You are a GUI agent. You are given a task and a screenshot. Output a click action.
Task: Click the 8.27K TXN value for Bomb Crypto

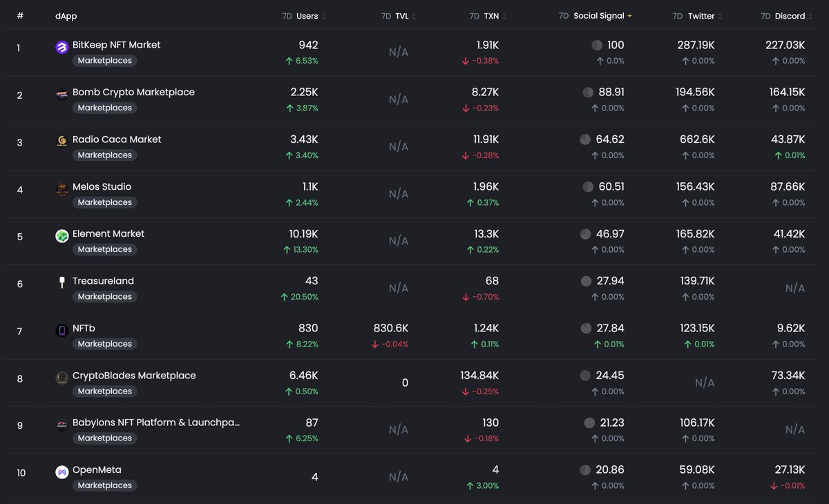click(485, 92)
